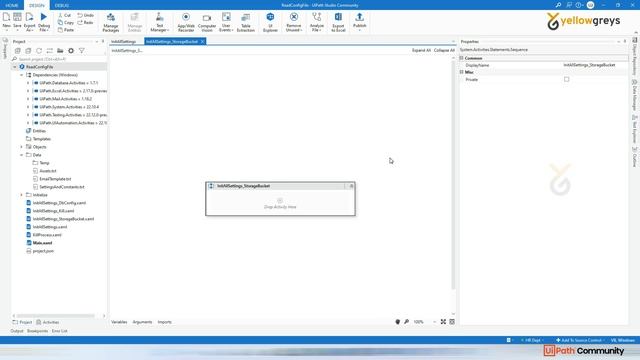The width and height of the screenshot is (640, 360).
Task: Click the DisplayName property value field
Action: (x=595, y=65)
